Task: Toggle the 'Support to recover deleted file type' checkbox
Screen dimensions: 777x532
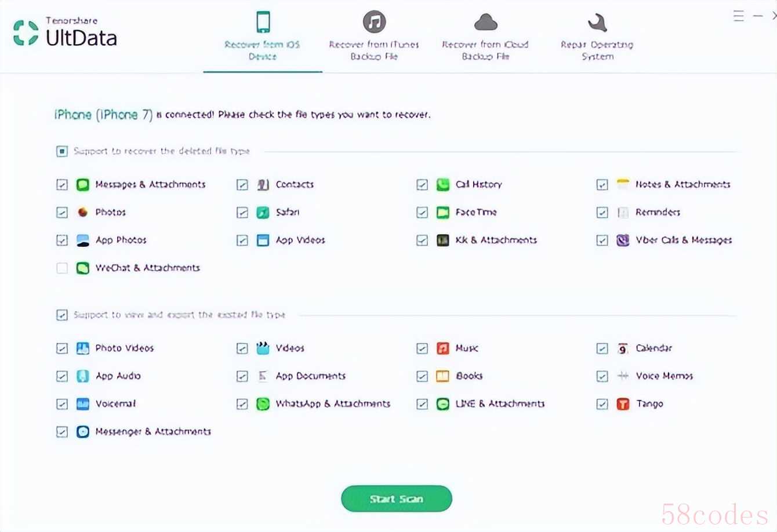Action: 62,151
